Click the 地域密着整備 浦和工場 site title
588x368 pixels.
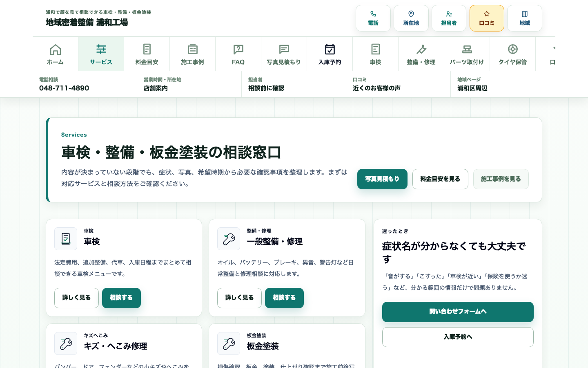(87, 22)
